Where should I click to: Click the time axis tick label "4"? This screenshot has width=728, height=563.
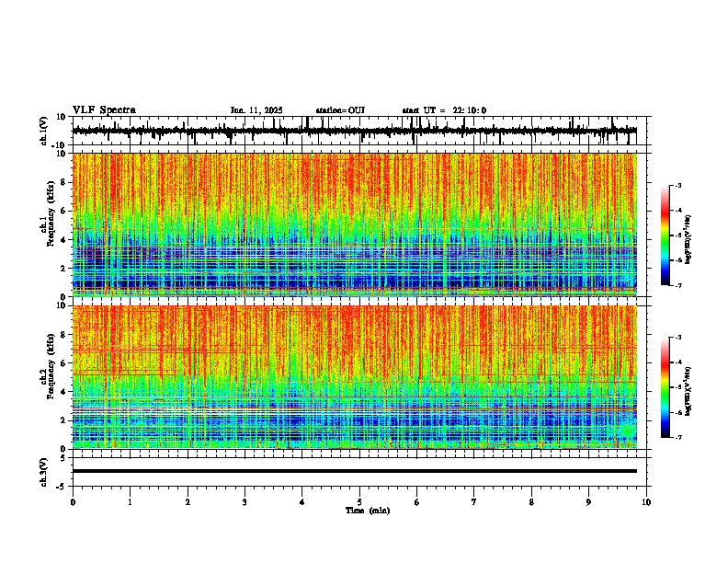302,502
